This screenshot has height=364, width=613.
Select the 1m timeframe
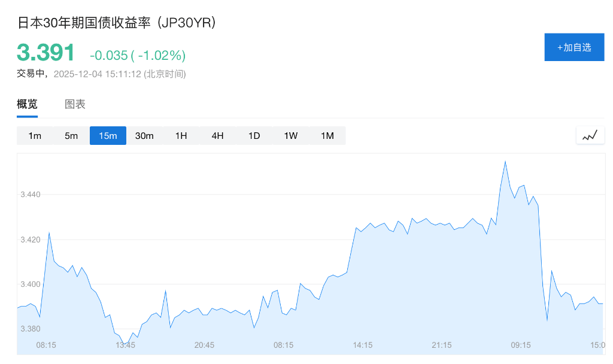pyautogui.click(x=35, y=135)
